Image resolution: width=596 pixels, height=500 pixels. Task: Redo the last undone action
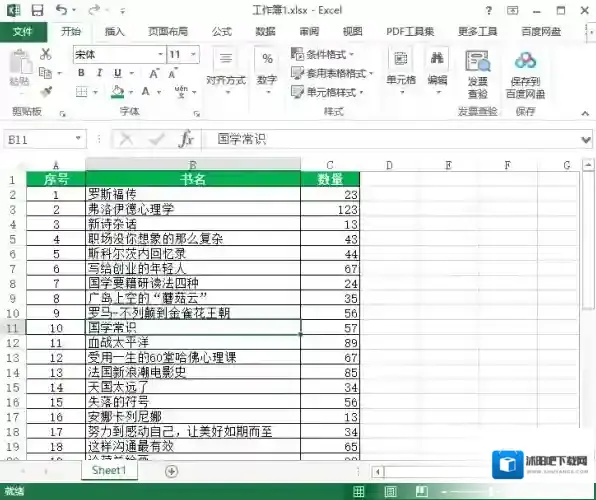click(x=94, y=10)
